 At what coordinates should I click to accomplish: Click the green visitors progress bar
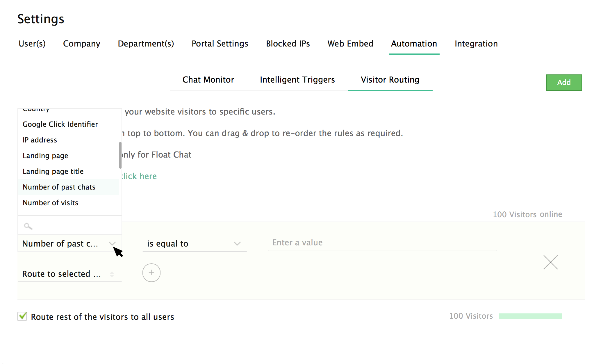point(530,316)
